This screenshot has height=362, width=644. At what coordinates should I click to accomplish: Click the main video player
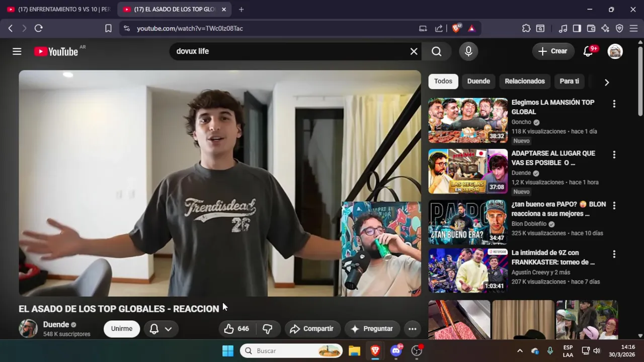coord(220,183)
